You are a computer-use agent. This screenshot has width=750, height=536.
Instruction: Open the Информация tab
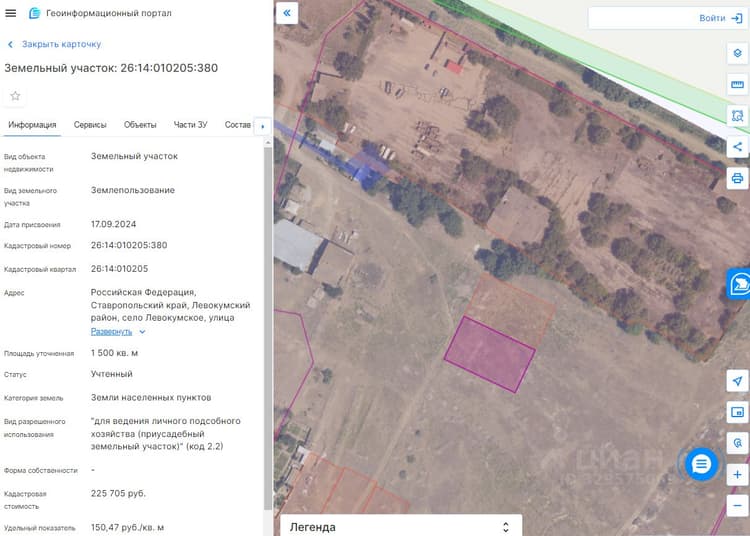pyautogui.click(x=32, y=125)
